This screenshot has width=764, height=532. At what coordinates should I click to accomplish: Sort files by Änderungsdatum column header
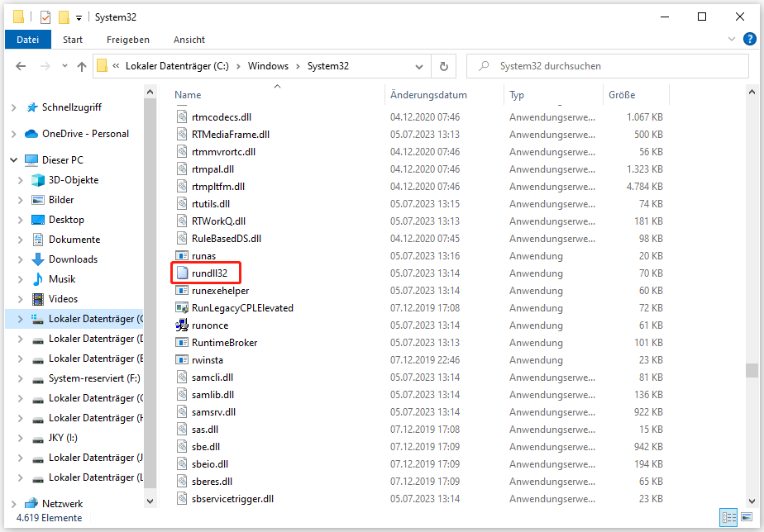[x=428, y=95]
